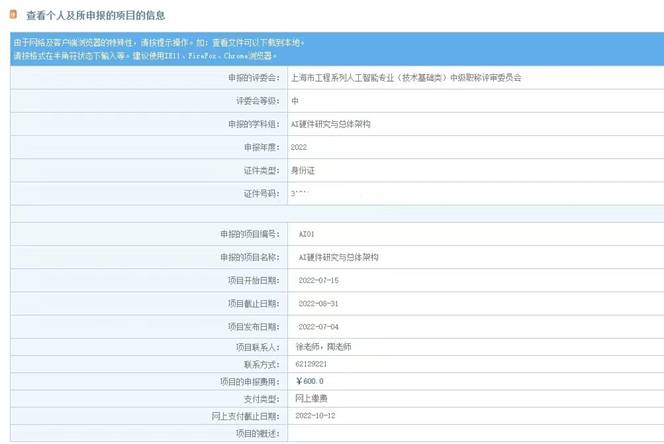Click the application fee ¥600.0
Viewport: 664px width, 444px height.
[x=310, y=381]
